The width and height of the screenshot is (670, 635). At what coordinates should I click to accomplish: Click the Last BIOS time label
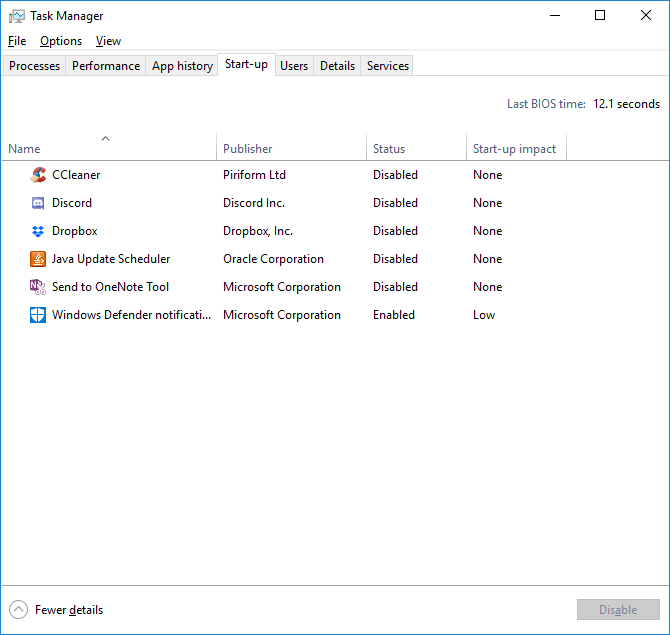pos(546,104)
